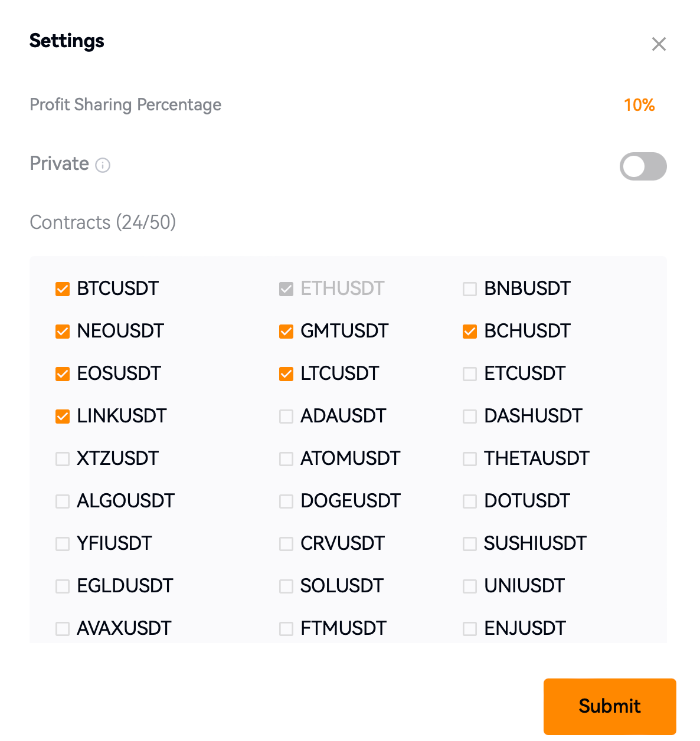Viewport: 700px width, 741px height.
Task: Enable the UNIUSDT checkbox
Action: (x=470, y=586)
